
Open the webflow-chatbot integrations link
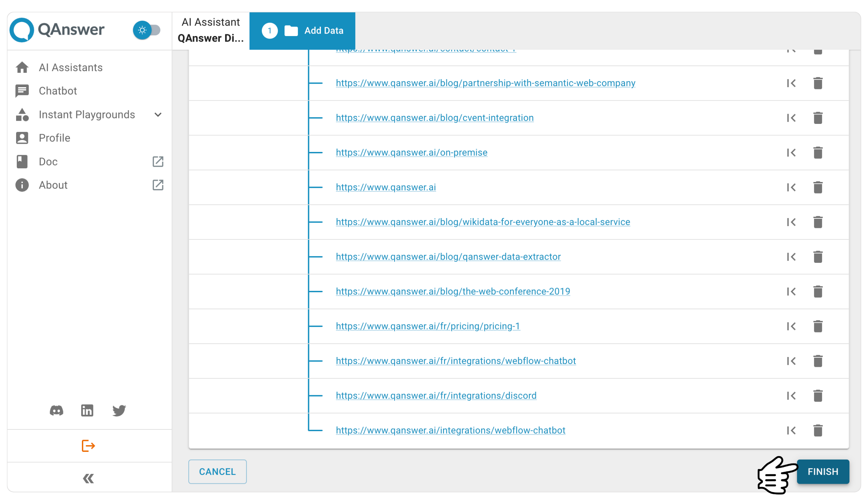coord(450,430)
